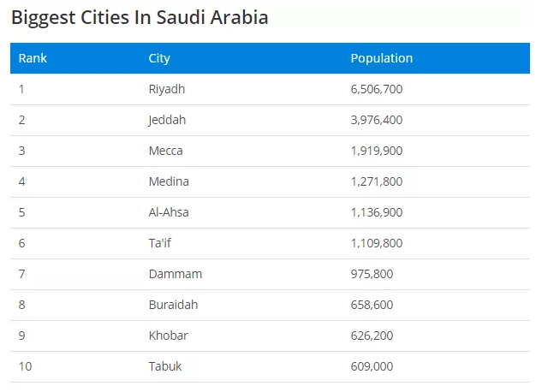Click the City column header
Viewport: 536px width, 392px height.
tap(159, 58)
